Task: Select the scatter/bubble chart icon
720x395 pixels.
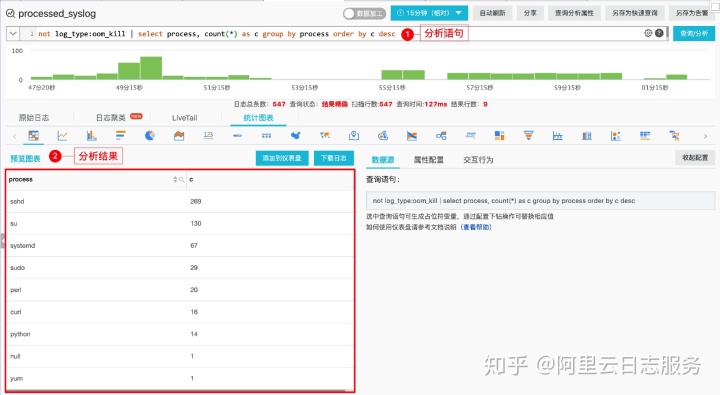Action: click(616, 135)
